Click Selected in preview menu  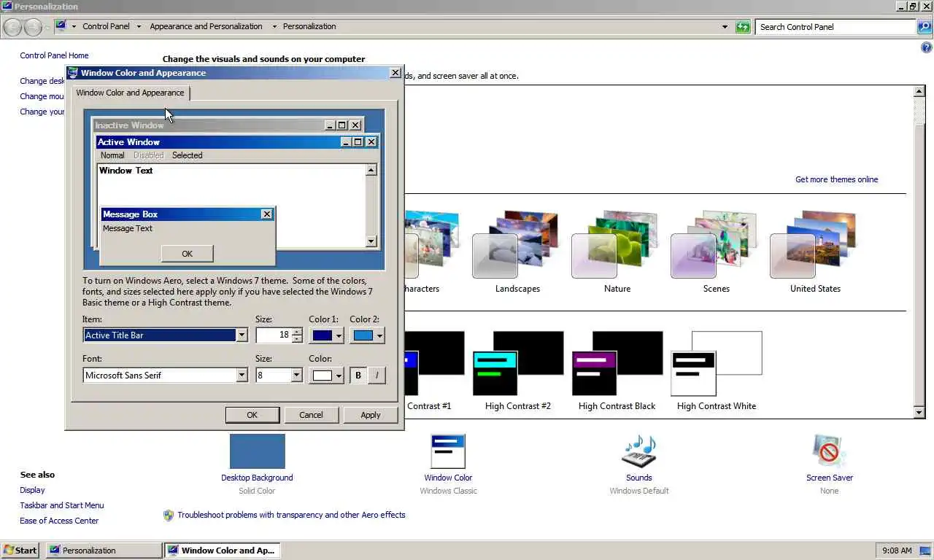click(188, 155)
